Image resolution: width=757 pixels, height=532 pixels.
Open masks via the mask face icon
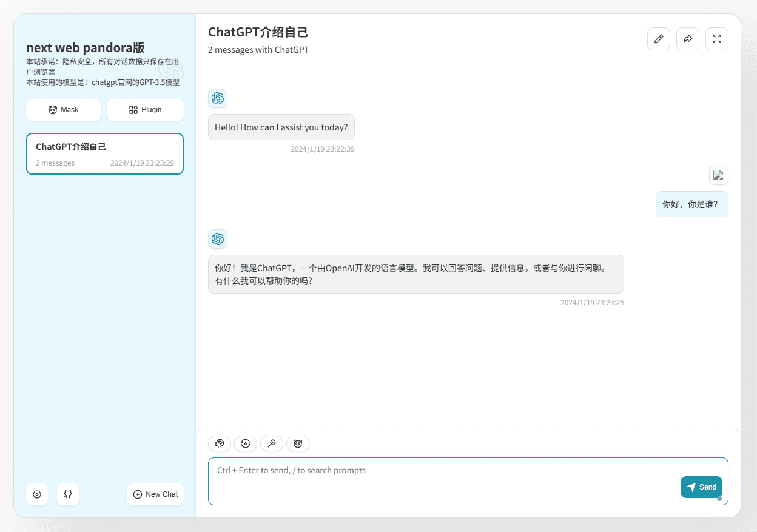298,443
